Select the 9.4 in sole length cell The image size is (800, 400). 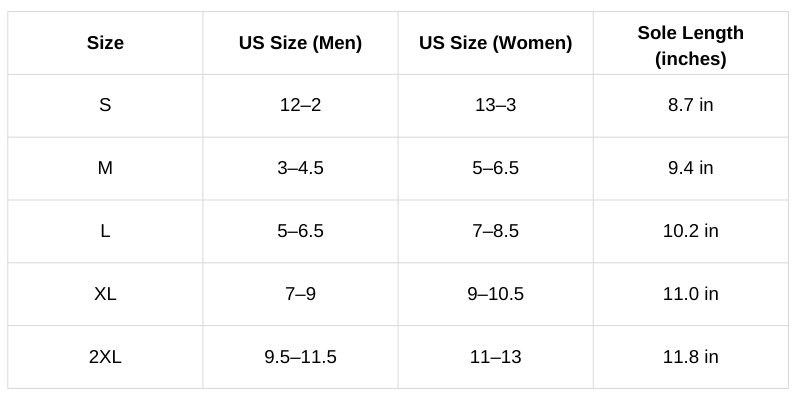(690, 168)
